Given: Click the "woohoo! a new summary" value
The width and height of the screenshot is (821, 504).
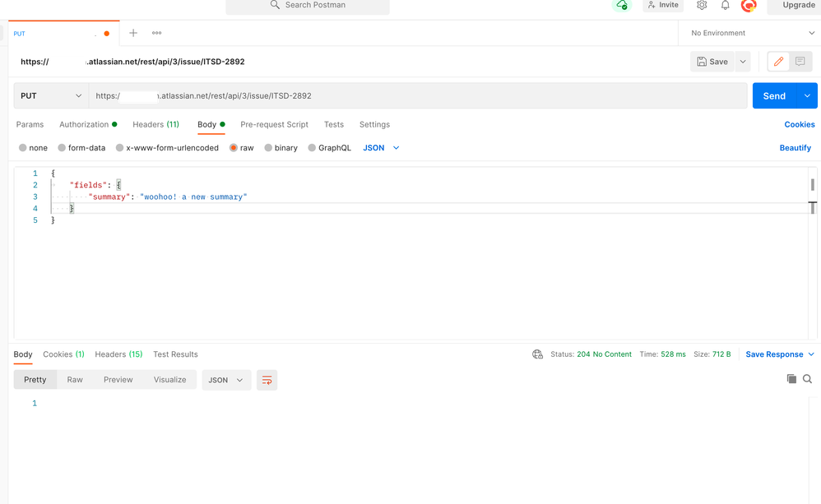Looking at the screenshot, I should pos(193,197).
